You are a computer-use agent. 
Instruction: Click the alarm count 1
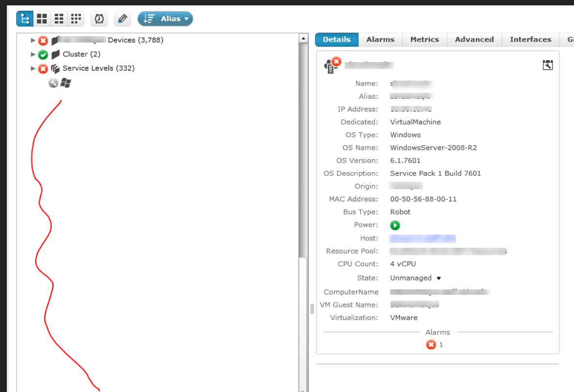(441, 345)
